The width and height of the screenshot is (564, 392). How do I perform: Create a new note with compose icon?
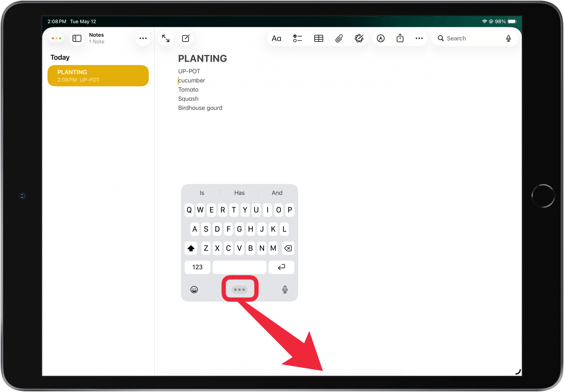click(186, 38)
